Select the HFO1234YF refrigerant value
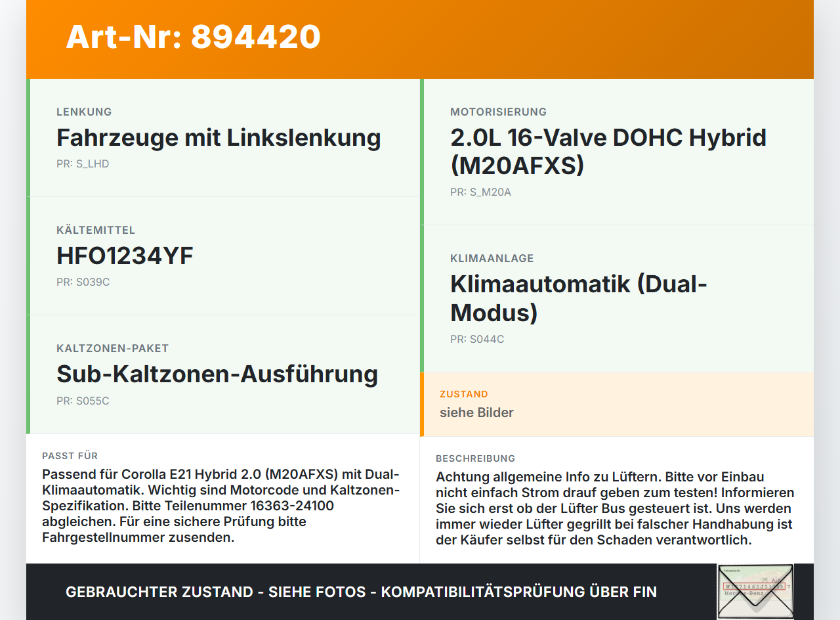The width and height of the screenshot is (840, 620). point(125,256)
